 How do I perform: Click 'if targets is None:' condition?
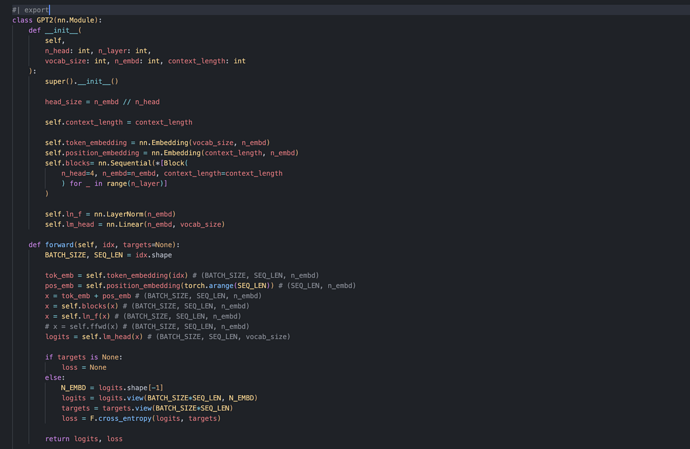tap(83, 357)
